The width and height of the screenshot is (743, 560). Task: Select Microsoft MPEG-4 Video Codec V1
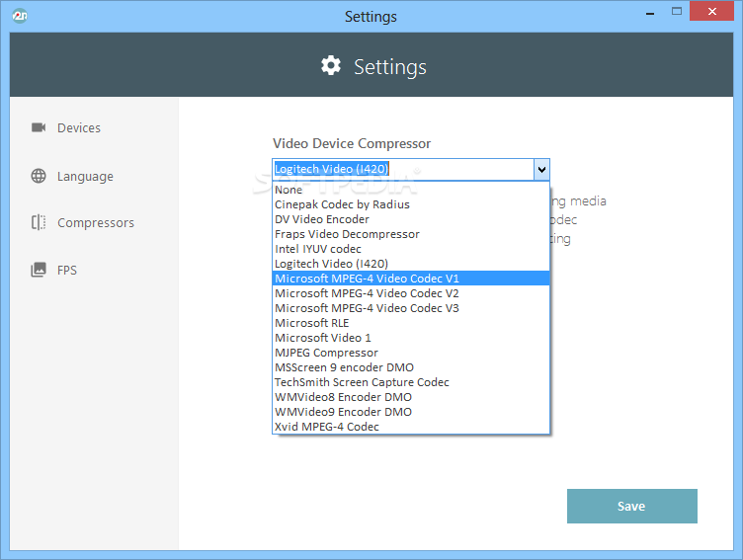point(411,279)
